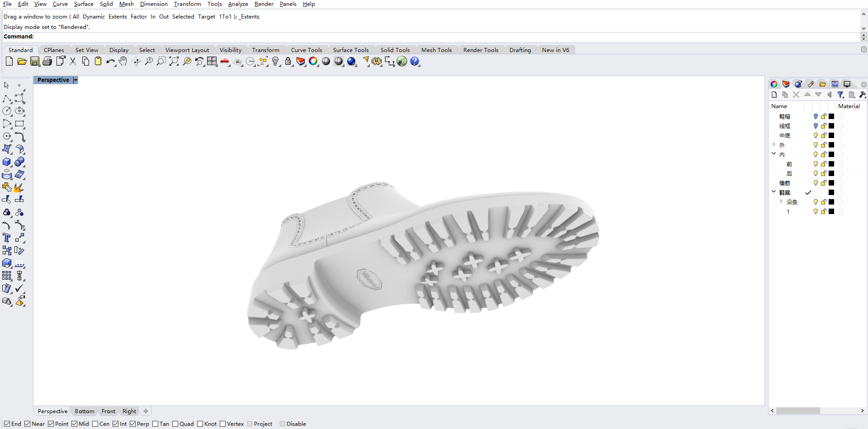Click the red car Set View icon
Screen dimensions: 868x429
pyautogui.click(x=225, y=62)
